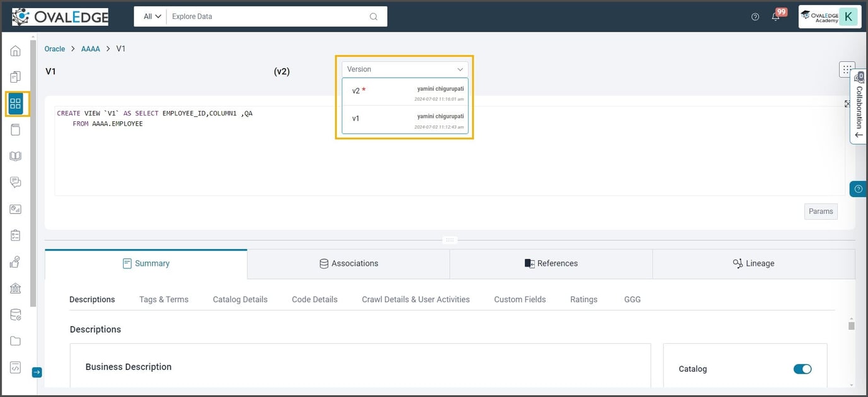
Task: Select the Ratings sub-tab
Action: tap(584, 299)
